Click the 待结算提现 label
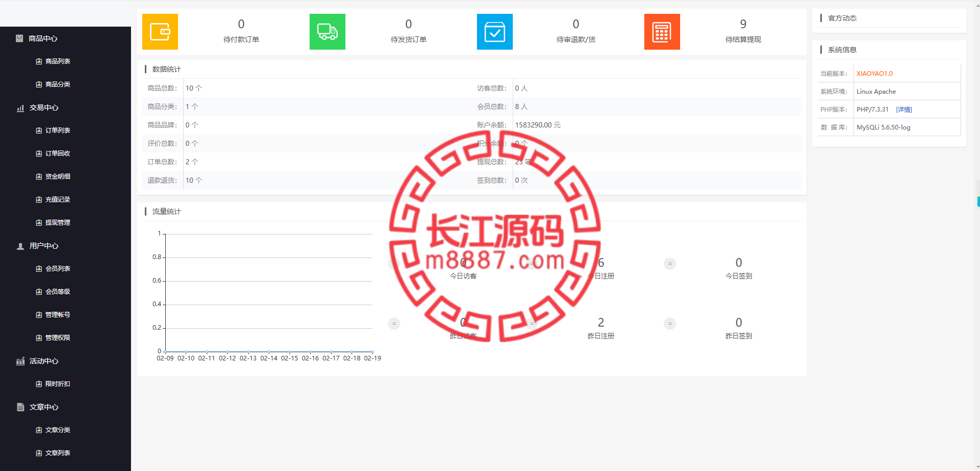Screen dimensions: 980x471 tap(743, 39)
